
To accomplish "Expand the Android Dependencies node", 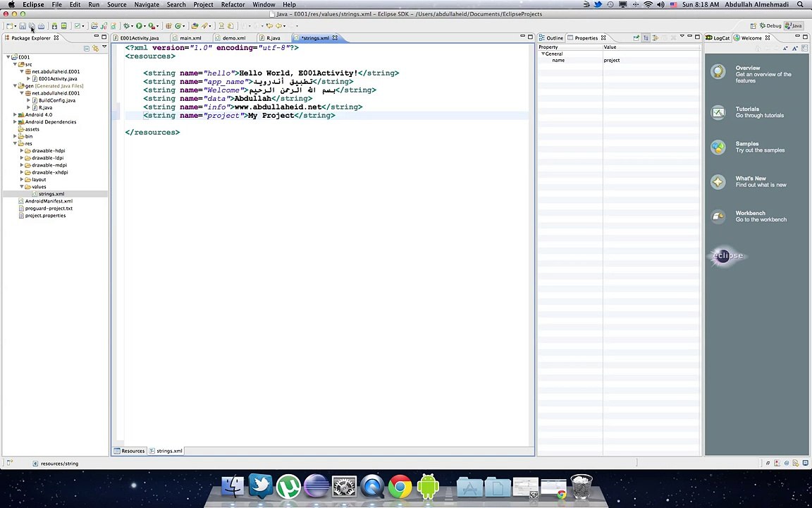I will pyautogui.click(x=15, y=122).
